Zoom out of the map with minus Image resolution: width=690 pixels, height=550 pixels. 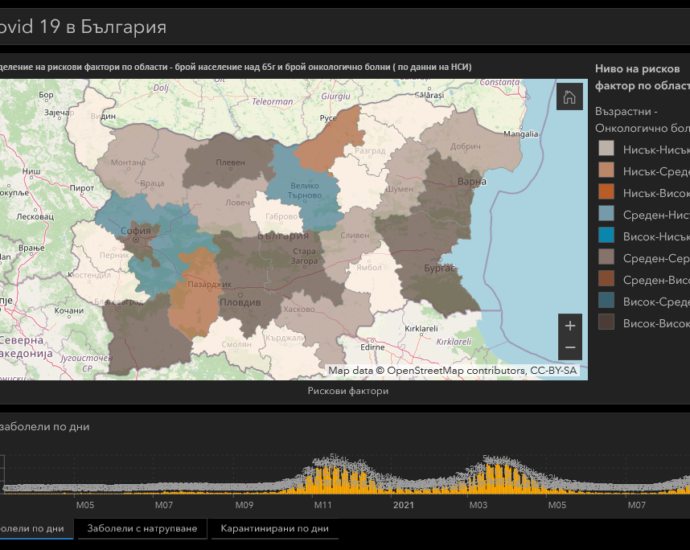point(570,348)
